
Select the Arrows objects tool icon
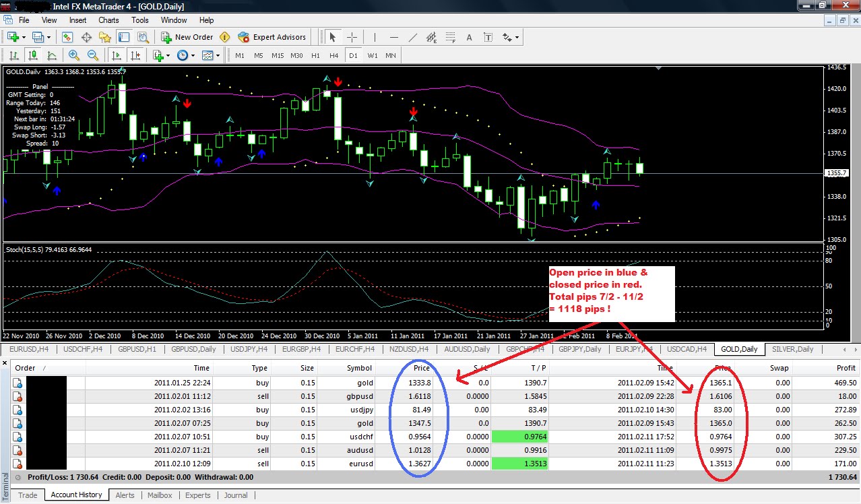(506, 37)
